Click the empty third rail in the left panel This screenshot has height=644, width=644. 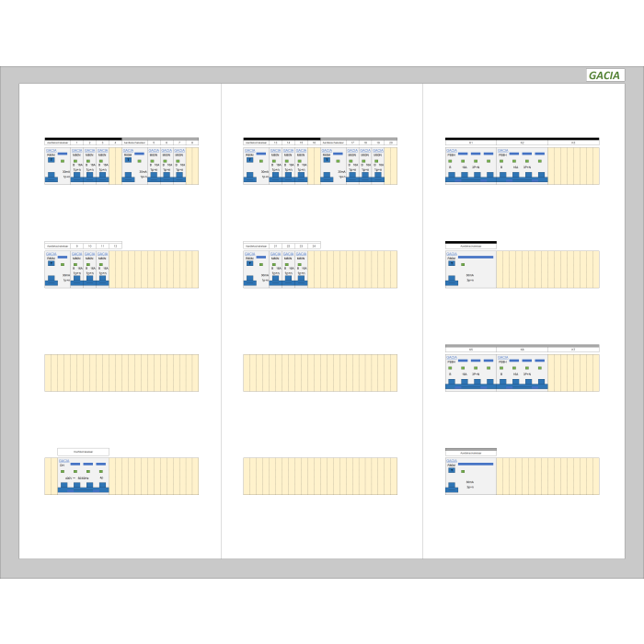click(x=121, y=373)
